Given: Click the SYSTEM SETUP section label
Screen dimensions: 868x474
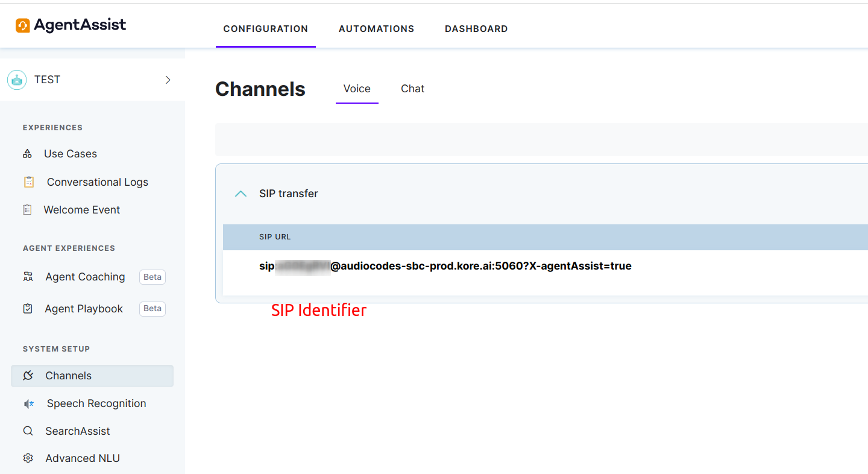Looking at the screenshot, I should click(x=56, y=349).
